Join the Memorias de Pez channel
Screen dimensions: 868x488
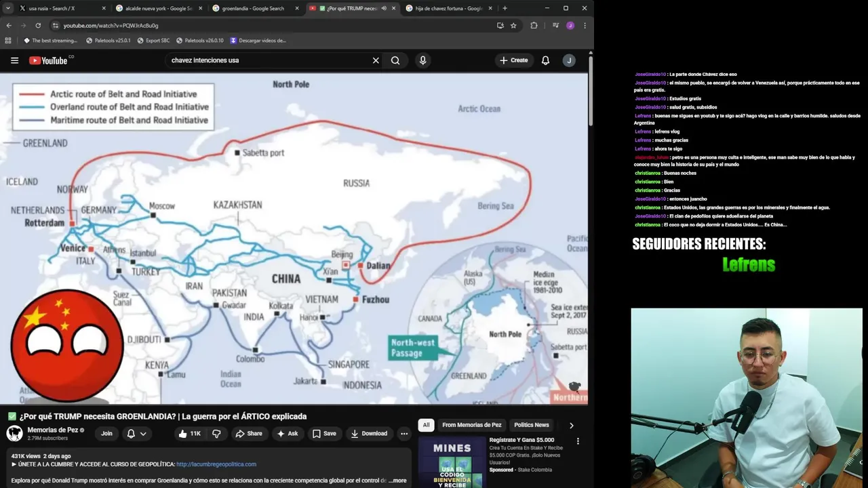106,434
